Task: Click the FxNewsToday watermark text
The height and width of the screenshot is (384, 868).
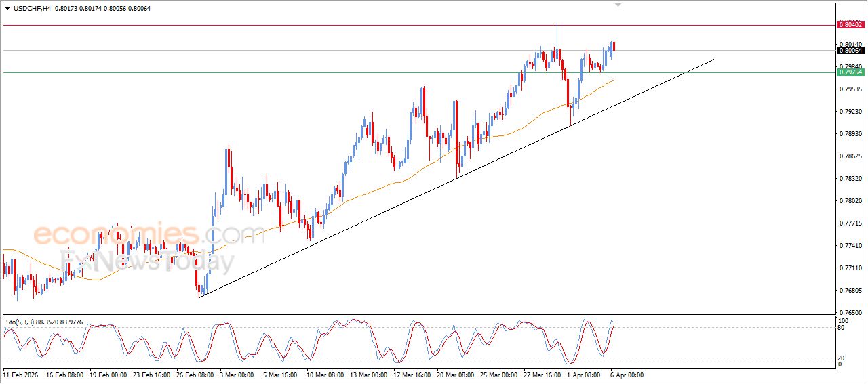Action: [x=146, y=260]
